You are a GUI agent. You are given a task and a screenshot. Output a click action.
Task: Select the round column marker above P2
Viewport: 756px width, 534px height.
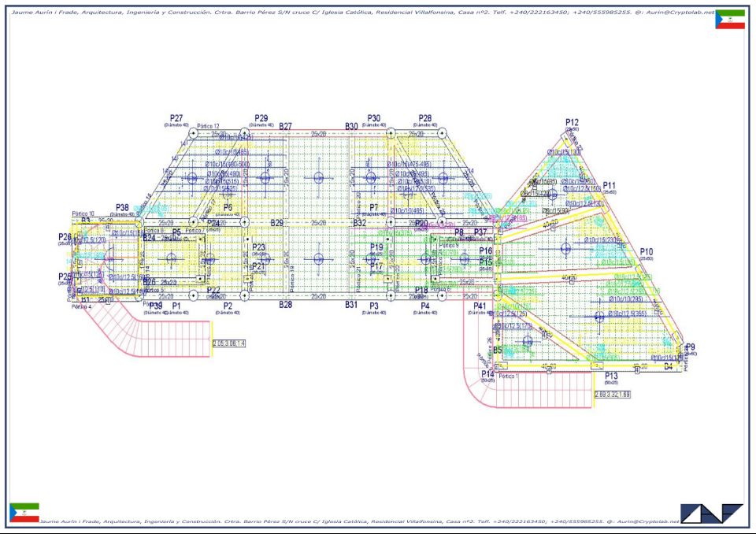click(x=245, y=295)
